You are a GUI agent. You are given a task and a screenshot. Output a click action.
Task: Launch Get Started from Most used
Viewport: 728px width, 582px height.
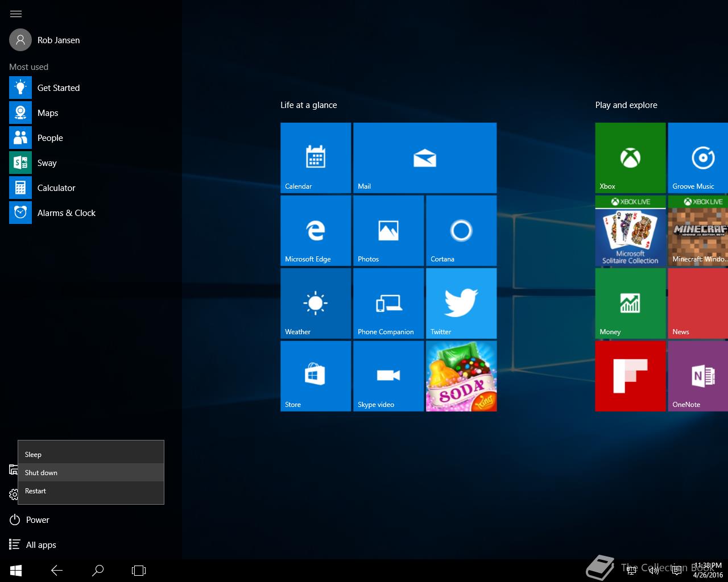tap(44, 88)
